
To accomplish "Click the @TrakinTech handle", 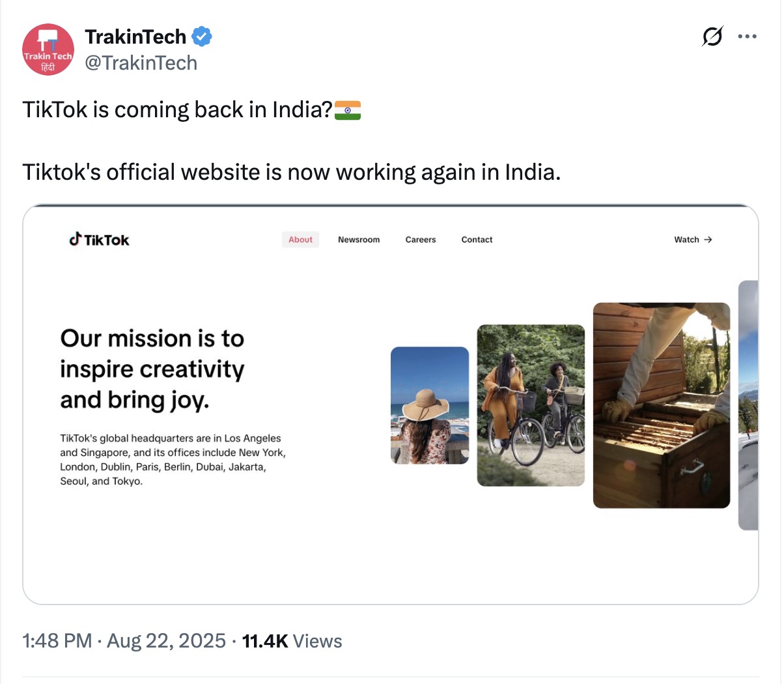I will click(141, 63).
